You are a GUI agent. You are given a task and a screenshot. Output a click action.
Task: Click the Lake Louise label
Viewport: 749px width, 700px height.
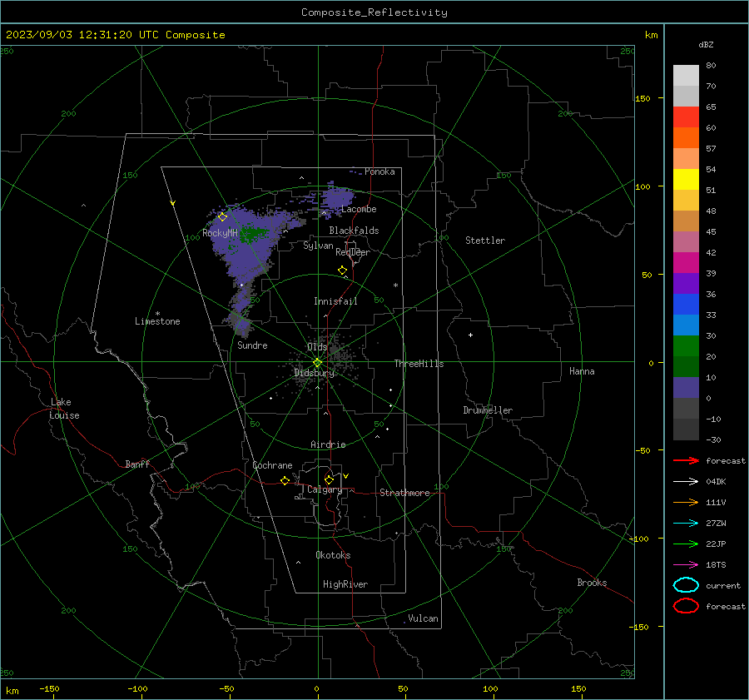(64, 409)
